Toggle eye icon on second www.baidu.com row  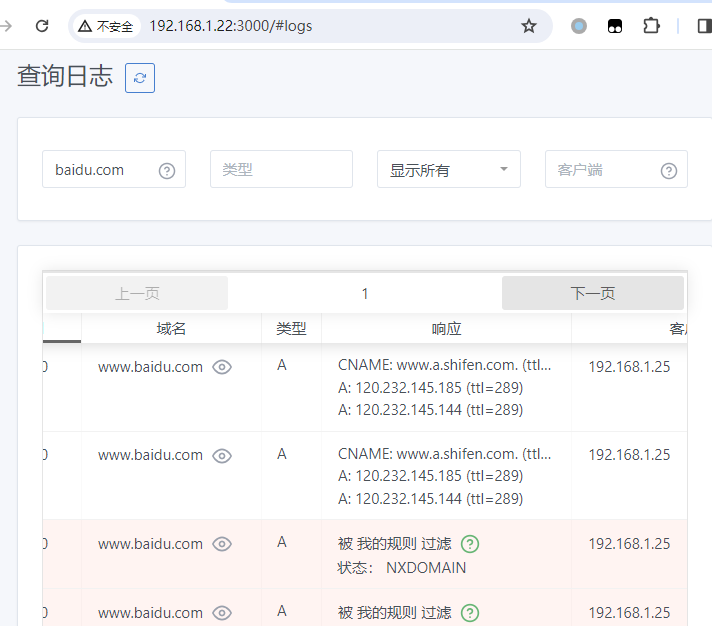[x=222, y=455]
